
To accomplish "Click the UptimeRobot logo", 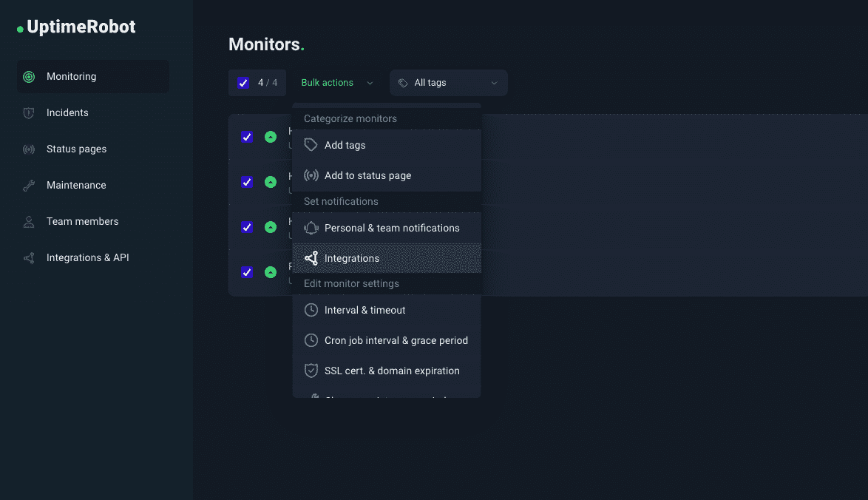I will [75, 27].
